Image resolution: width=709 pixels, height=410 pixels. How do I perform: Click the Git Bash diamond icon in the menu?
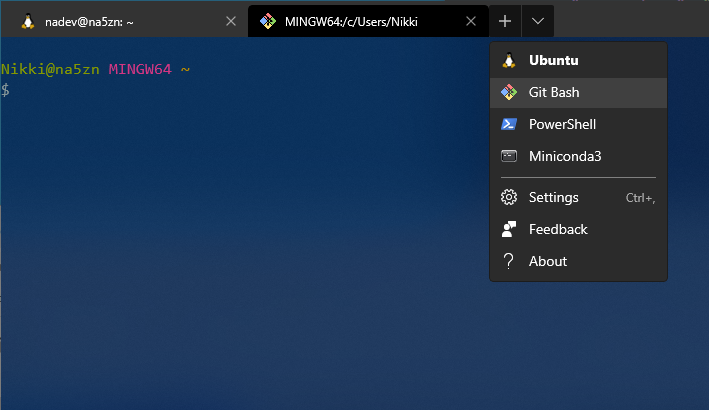509,92
